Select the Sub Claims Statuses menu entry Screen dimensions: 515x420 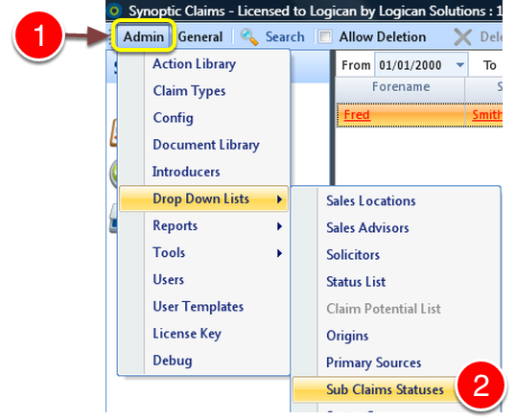click(x=385, y=389)
